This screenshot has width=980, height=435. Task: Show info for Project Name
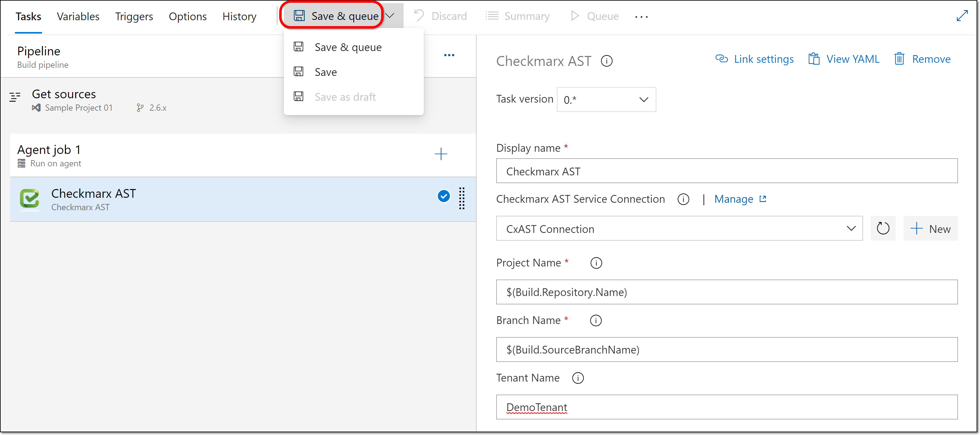[596, 263]
